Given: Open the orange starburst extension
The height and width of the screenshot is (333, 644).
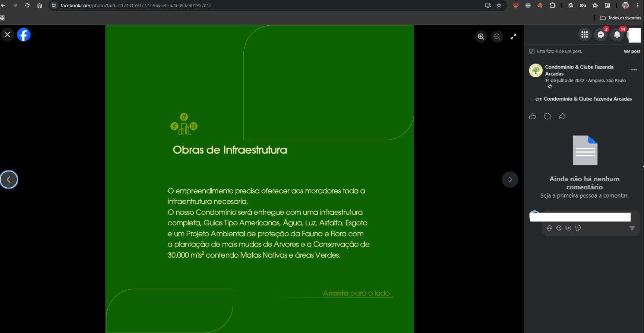Looking at the screenshot, I should click(x=540, y=5).
